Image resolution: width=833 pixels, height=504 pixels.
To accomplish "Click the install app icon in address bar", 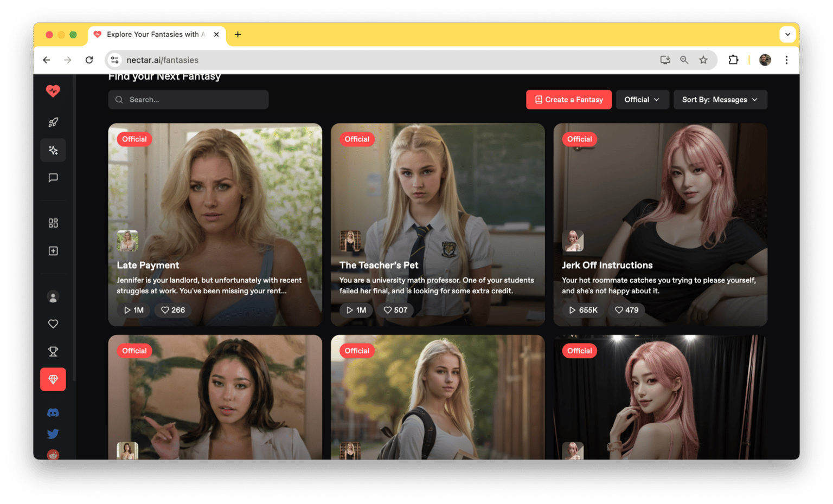I will pos(665,60).
